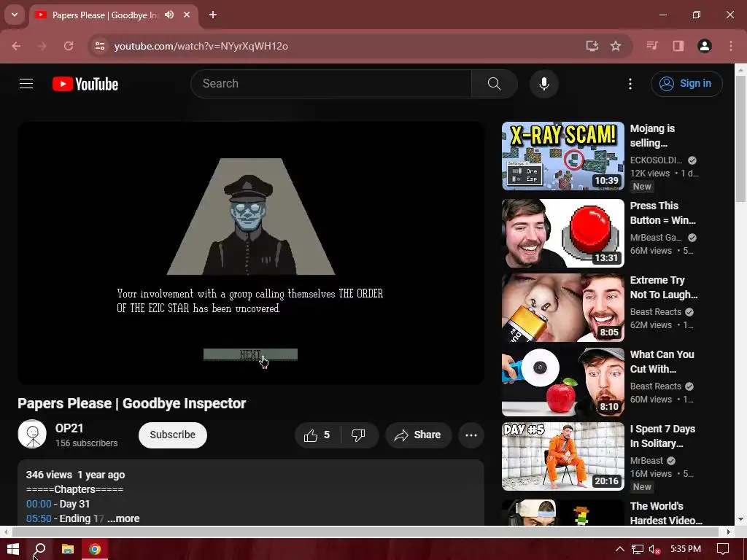Open 'The World's Hardest Video' title
Screen dimensions: 747x560
coord(666,513)
